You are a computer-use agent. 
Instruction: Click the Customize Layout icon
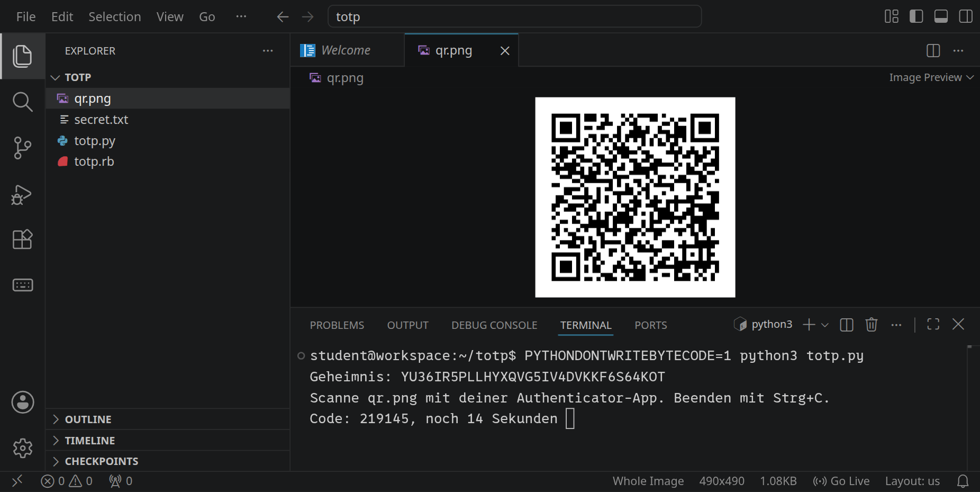point(892,16)
